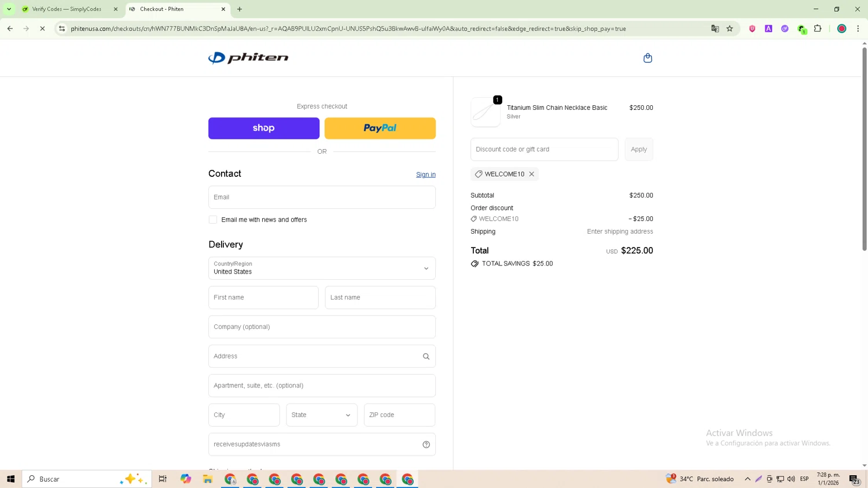Click the address search magnifier icon
This screenshot has height=488, width=868.
pyautogui.click(x=426, y=356)
